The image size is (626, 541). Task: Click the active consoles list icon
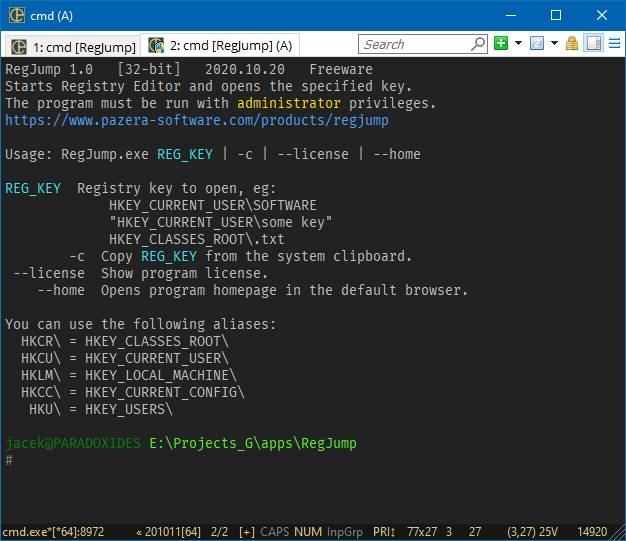click(537, 44)
